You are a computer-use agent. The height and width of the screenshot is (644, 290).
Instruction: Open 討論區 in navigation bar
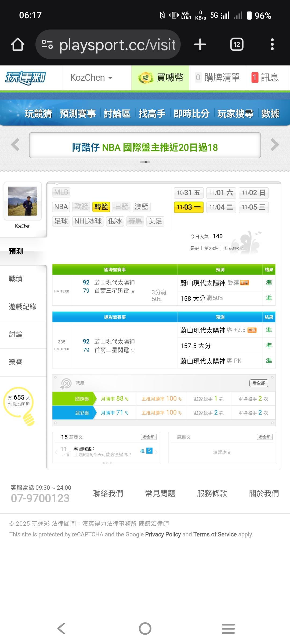117,114
